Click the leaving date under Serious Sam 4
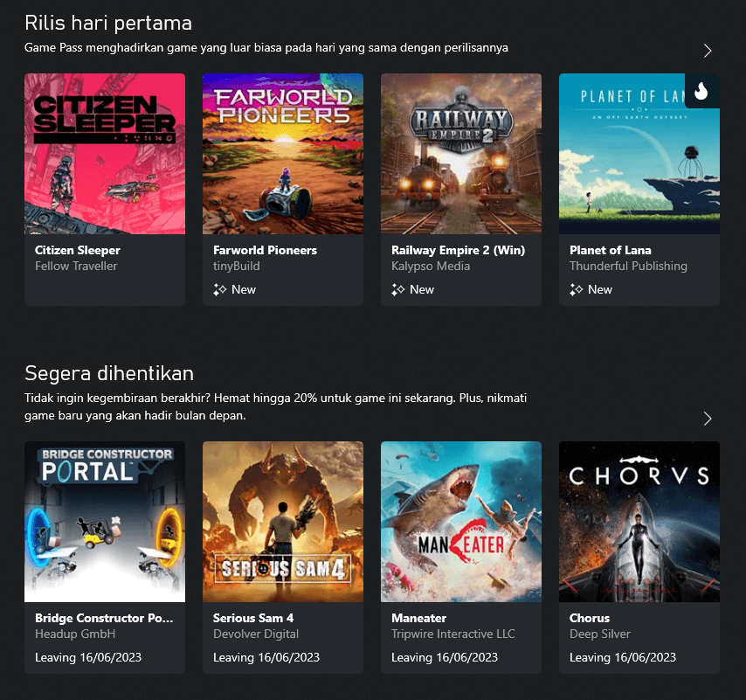This screenshot has height=700, width=746. click(266, 657)
